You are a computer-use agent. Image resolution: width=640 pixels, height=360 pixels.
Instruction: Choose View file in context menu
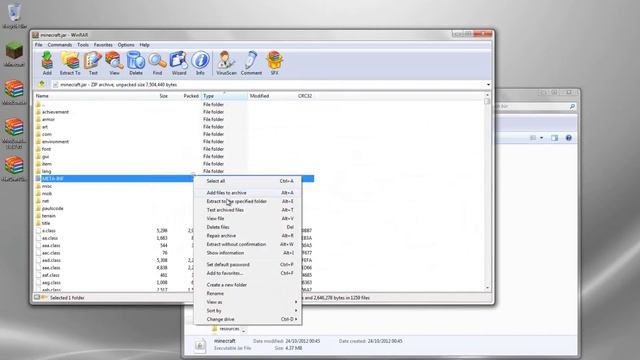coord(248,218)
